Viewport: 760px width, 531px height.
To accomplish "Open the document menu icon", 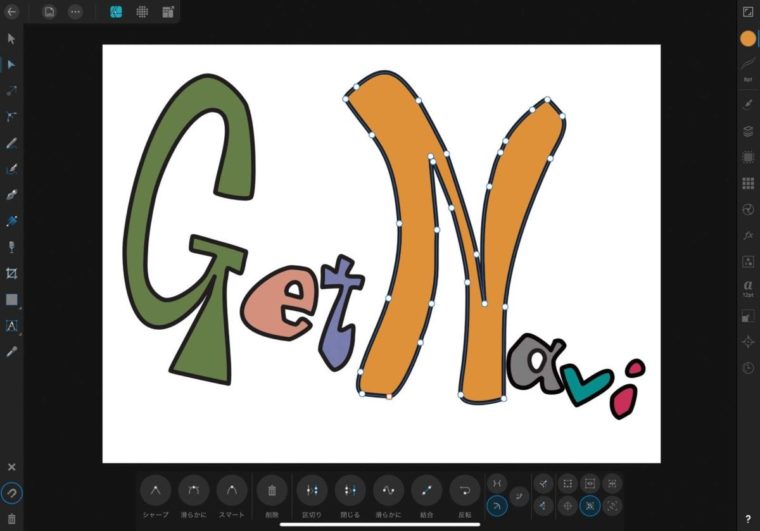I will click(49, 11).
